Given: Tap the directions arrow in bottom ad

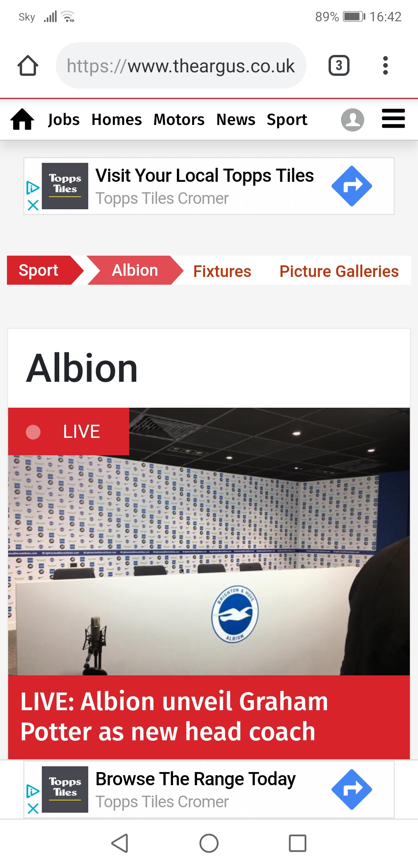Looking at the screenshot, I should click(x=352, y=789).
